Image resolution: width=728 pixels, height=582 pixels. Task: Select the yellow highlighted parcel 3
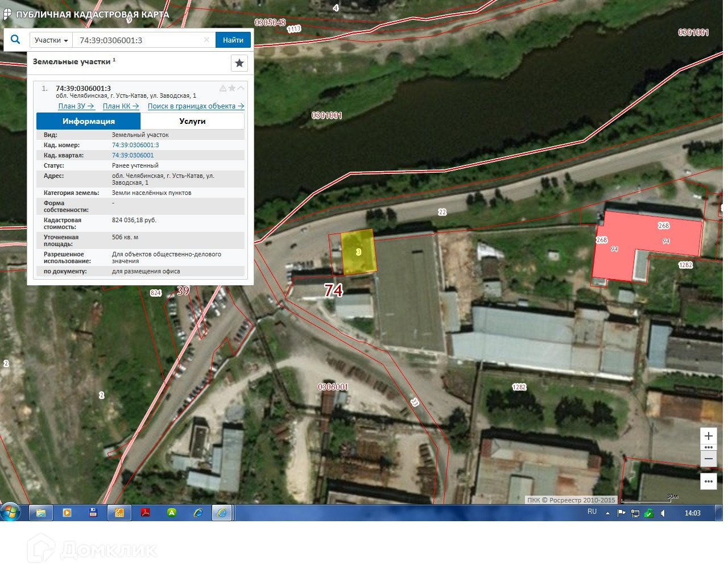click(358, 252)
